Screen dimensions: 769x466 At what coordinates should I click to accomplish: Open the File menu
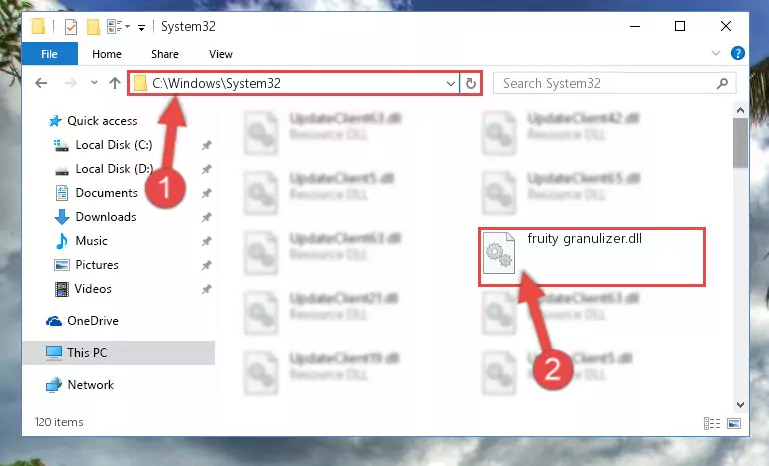[x=49, y=54]
